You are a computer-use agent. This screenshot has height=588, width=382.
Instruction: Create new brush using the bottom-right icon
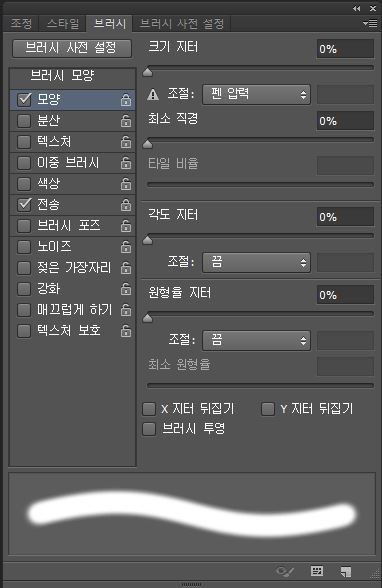click(346, 572)
